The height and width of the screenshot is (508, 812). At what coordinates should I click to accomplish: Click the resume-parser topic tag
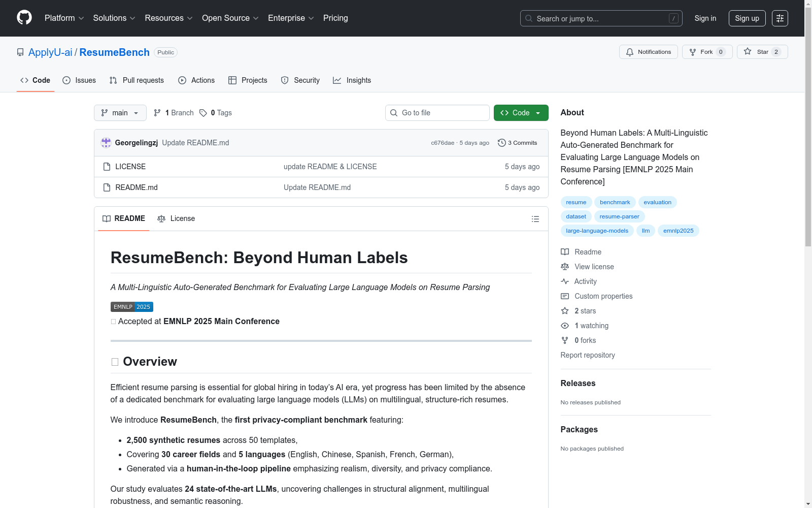620,216
